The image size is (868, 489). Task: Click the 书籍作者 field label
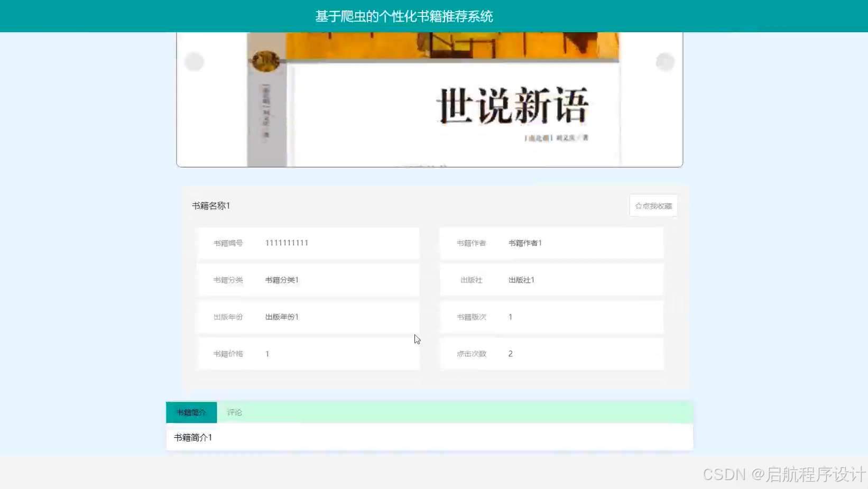[472, 243]
